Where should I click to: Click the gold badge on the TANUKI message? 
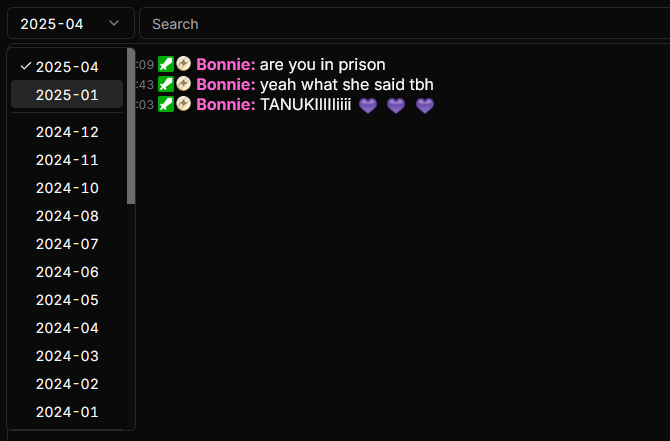(183, 103)
